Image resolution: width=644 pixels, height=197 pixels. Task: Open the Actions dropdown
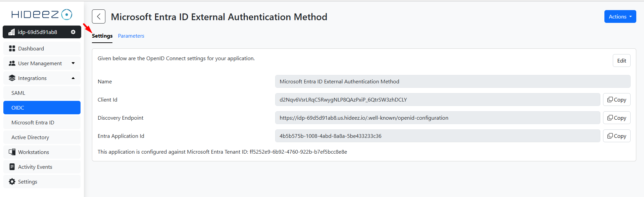tap(620, 16)
